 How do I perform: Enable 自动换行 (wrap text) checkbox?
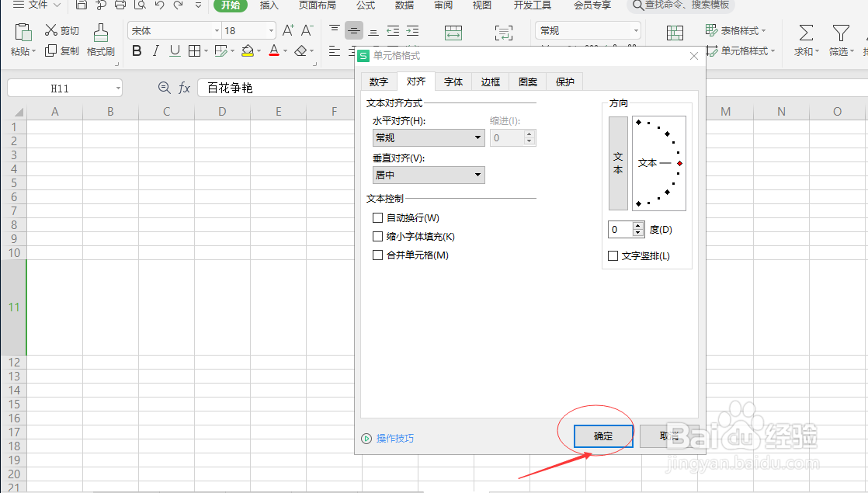coord(378,218)
